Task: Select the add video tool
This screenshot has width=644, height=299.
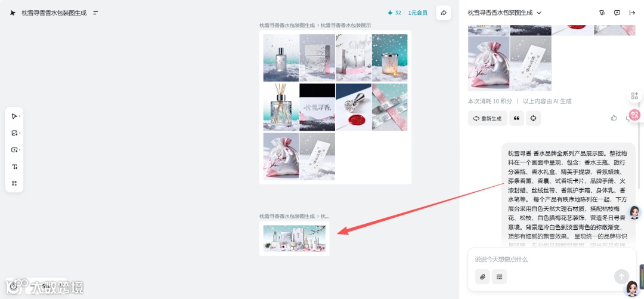Action: point(14,150)
